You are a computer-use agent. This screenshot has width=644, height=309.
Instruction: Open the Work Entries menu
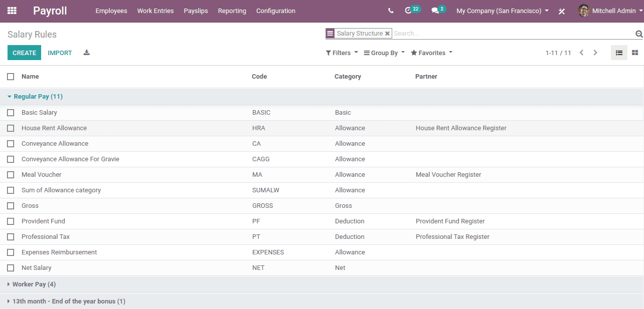tap(155, 11)
